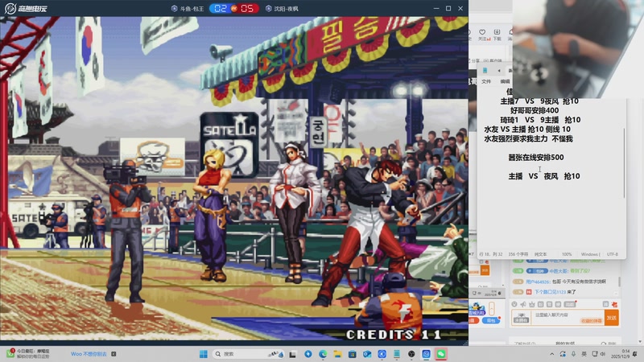Click the red score 05 indicator

247,9
